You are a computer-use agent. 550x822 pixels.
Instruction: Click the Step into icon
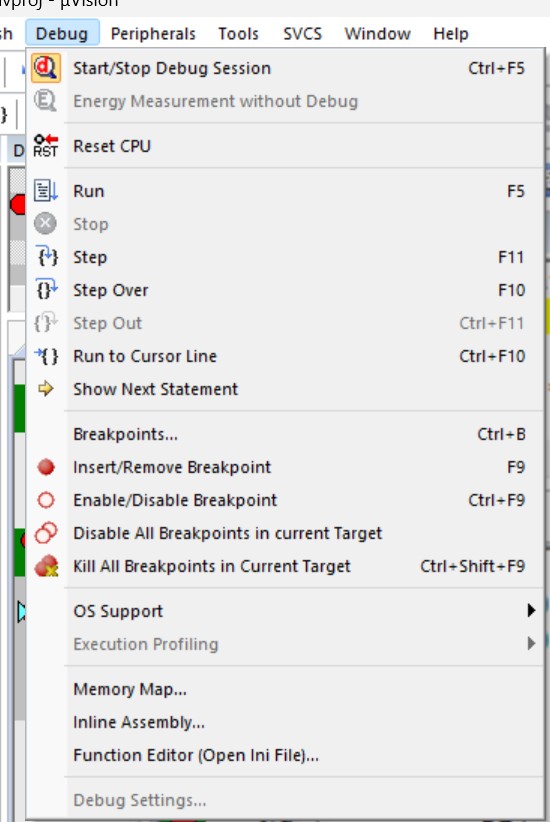click(x=46, y=257)
